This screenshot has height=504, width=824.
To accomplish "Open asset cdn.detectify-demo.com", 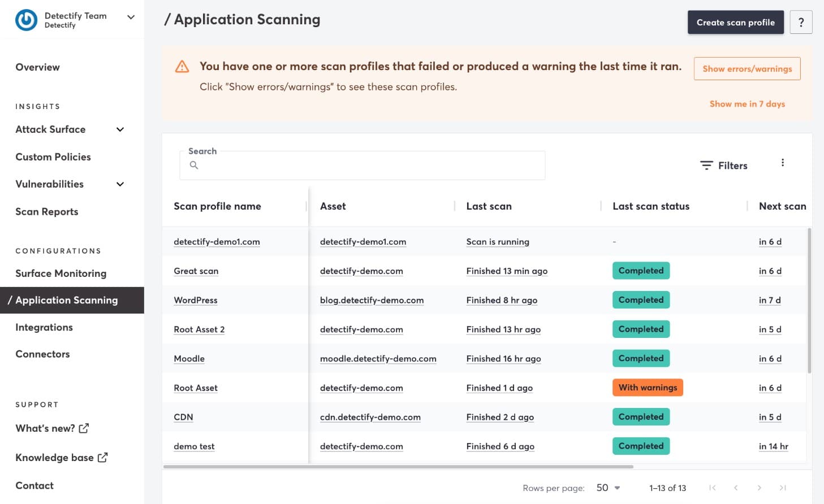I will (370, 417).
